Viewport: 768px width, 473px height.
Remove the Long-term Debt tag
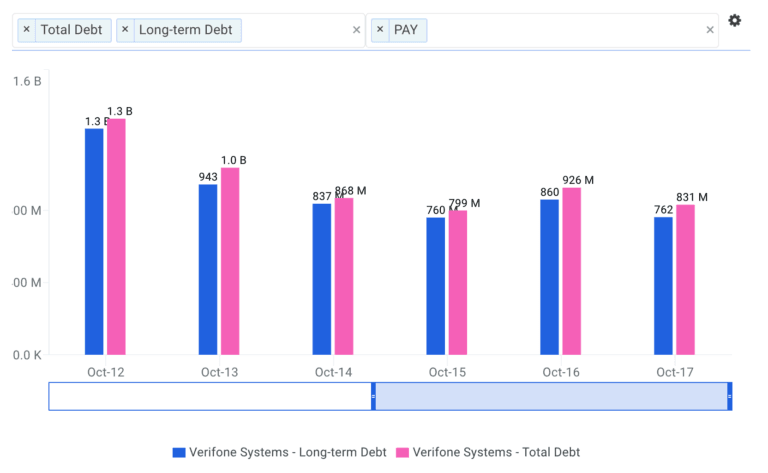(125, 30)
